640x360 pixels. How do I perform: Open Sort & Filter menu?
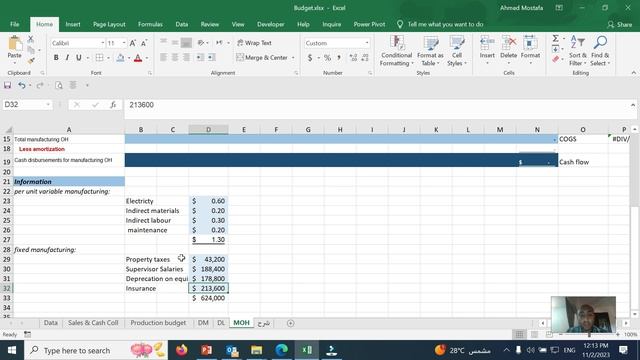coord(578,51)
